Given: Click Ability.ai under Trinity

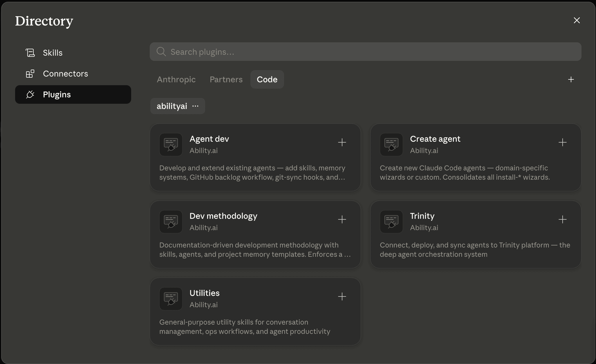Looking at the screenshot, I should tap(424, 227).
